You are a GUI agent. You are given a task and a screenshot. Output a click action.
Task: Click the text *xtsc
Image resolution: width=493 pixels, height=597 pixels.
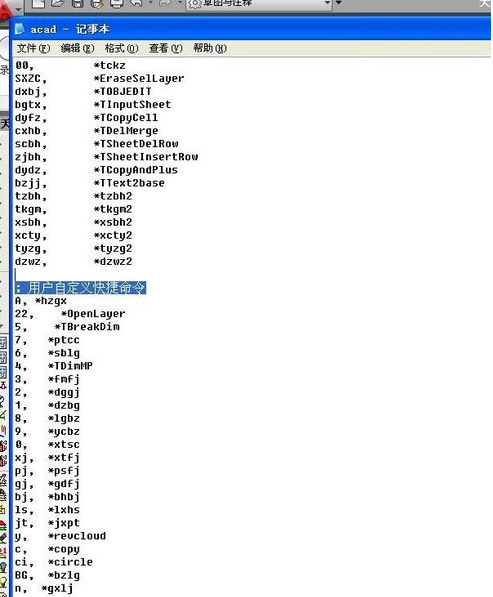[x=64, y=444]
